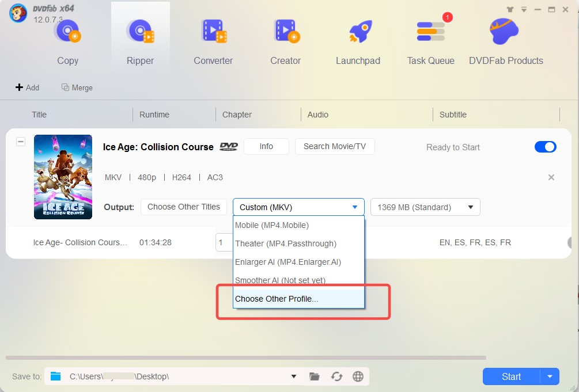This screenshot has width=579, height=392.
Task: Click Choose Other Titles button
Action: pyautogui.click(x=184, y=207)
